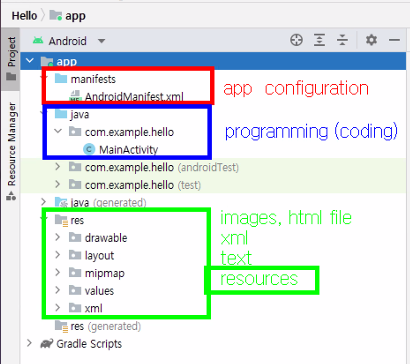Image resolution: width=410 pixels, height=364 pixels.
Task: Click the layout folder icon
Action: (x=75, y=255)
